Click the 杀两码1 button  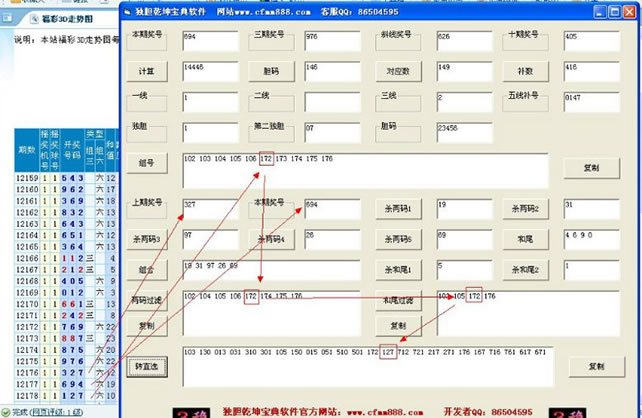coord(399,209)
